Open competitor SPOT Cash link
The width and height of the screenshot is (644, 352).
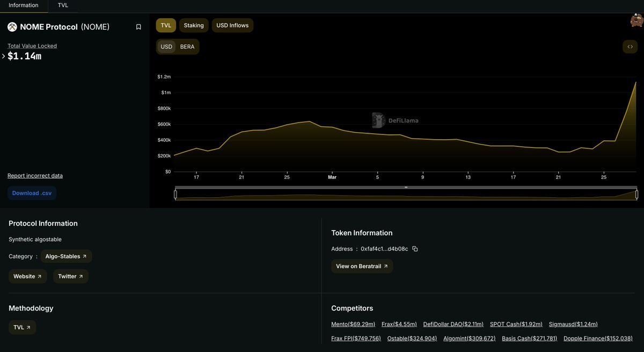click(516, 324)
